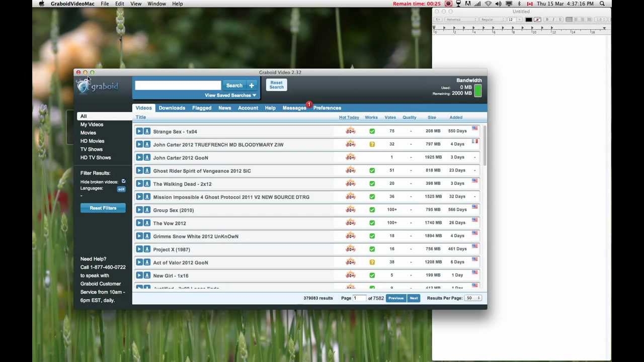Play The Vow 2012 video
Viewport: 644px width, 362px height.
[x=139, y=223]
